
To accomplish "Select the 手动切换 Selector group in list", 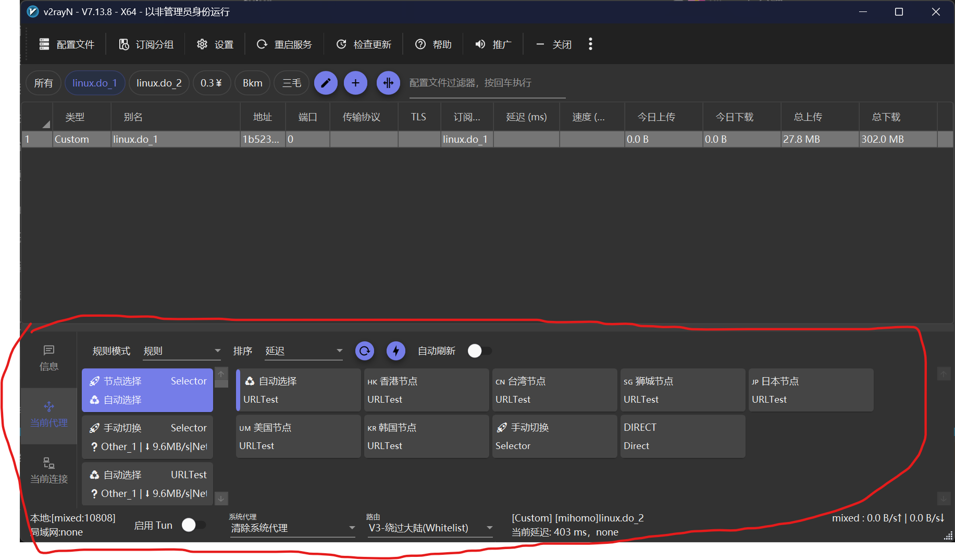I will pos(147,437).
